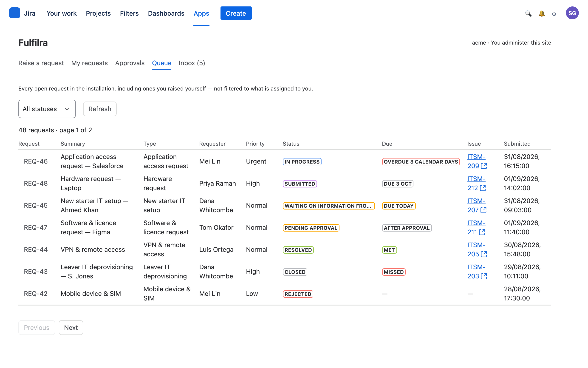The image size is (588, 368).
Task: Go to Your work menu
Action: click(x=62, y=13)
